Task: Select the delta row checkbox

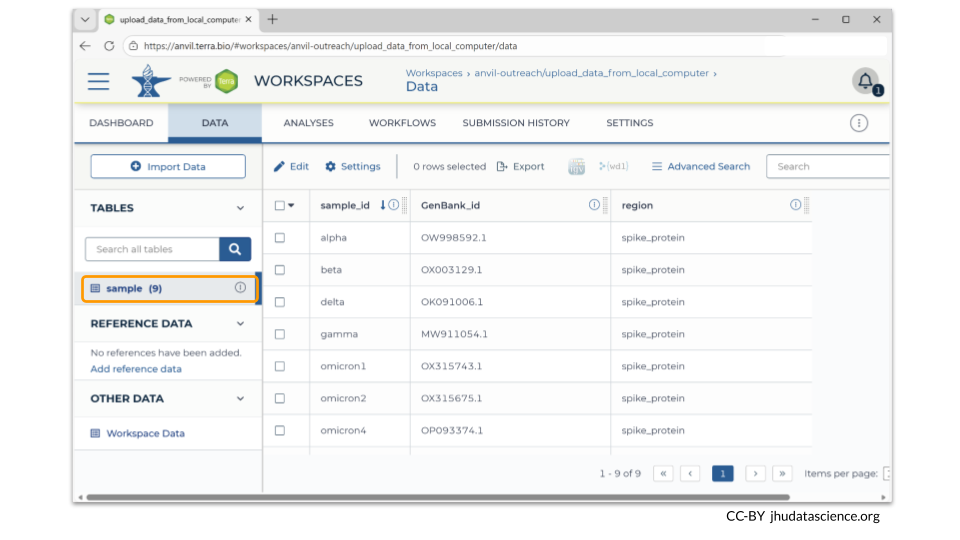Action: pyautogui.click(x=280, y=302)
